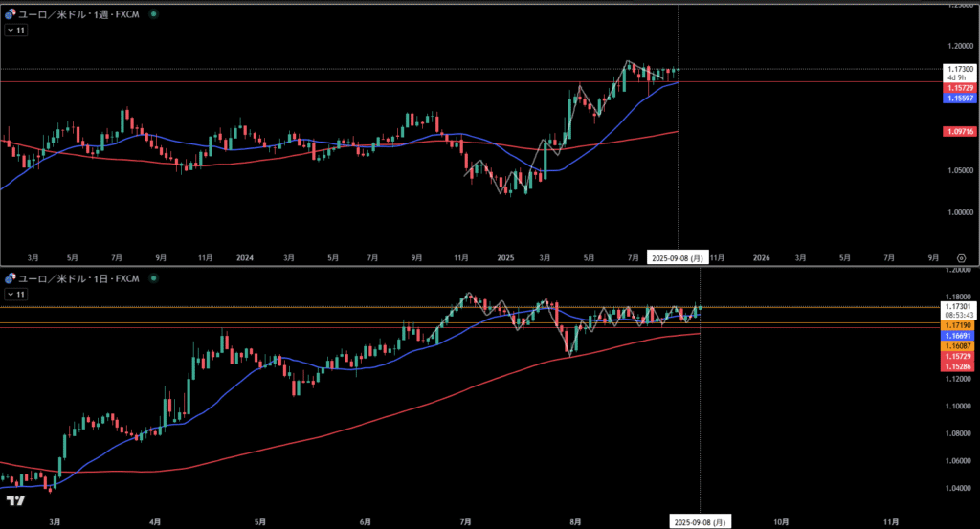Click the red 1.09716 price label
This screenshot has width=980, height=529.
click(x=959, y=132)
